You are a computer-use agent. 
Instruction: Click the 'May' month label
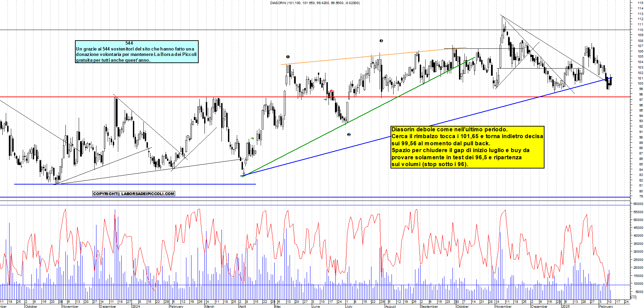[x=278, y=306]
